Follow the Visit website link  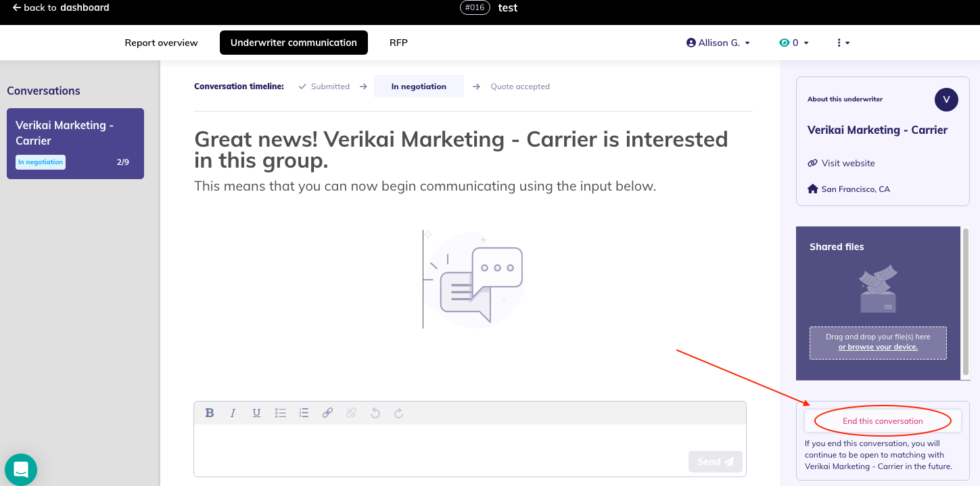847,163
